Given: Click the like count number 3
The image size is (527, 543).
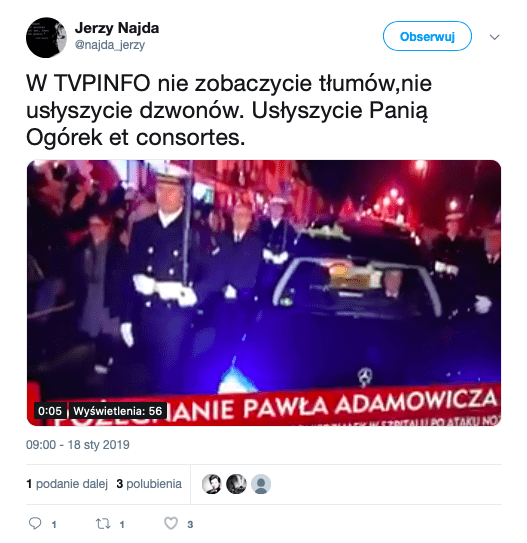Looking at the screenshot, I should (190, 525).
